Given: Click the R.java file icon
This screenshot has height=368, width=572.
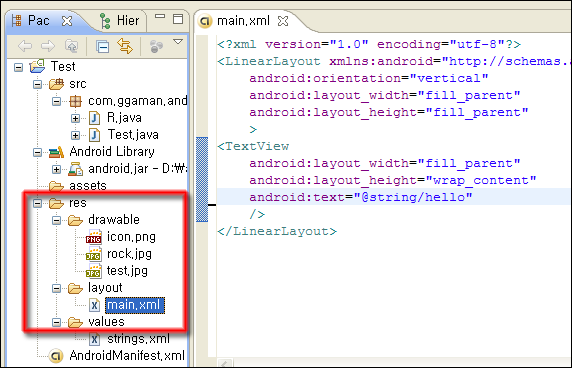Looking at the screenshot, I should point(94,118).
